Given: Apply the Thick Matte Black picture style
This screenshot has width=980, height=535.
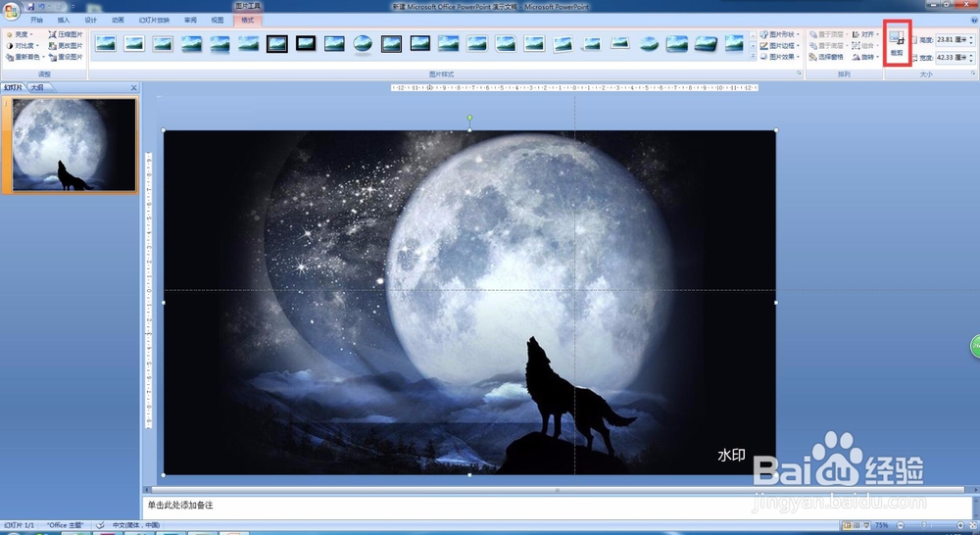Looking at the screenshot, I should tap(306, 43).
